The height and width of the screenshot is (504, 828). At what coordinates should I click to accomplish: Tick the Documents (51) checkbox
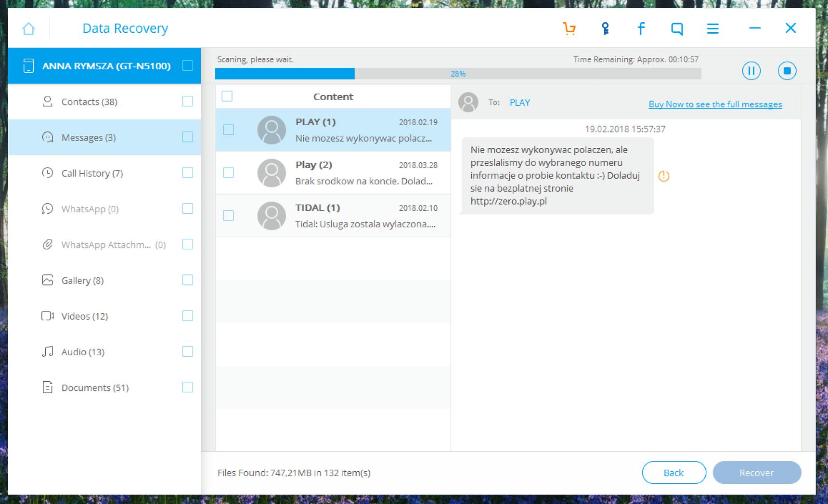coord(188,387)
